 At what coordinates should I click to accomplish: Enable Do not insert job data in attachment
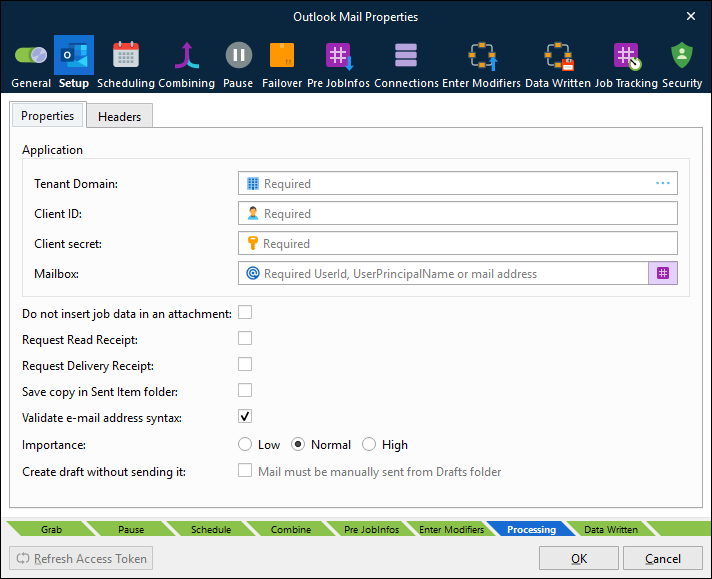click(x=245, y=312)
